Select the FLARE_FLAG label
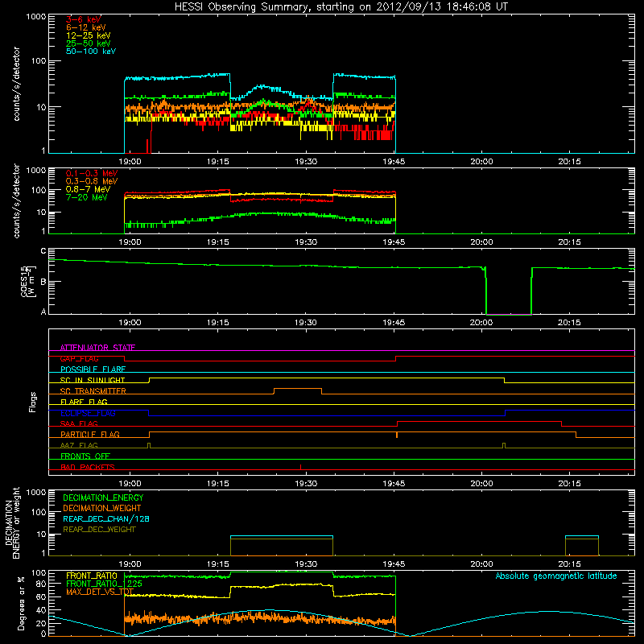The image size is (644, 644). point(84,402)
